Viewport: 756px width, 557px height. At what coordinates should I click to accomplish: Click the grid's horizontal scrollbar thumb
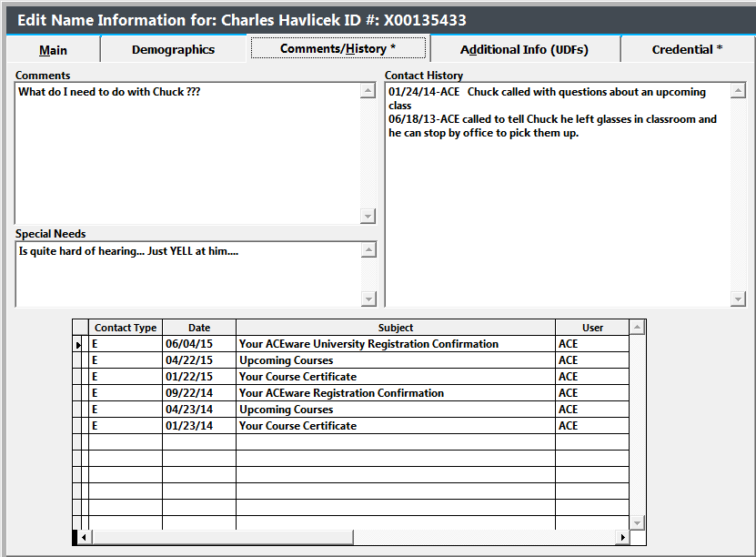[223, 537]
